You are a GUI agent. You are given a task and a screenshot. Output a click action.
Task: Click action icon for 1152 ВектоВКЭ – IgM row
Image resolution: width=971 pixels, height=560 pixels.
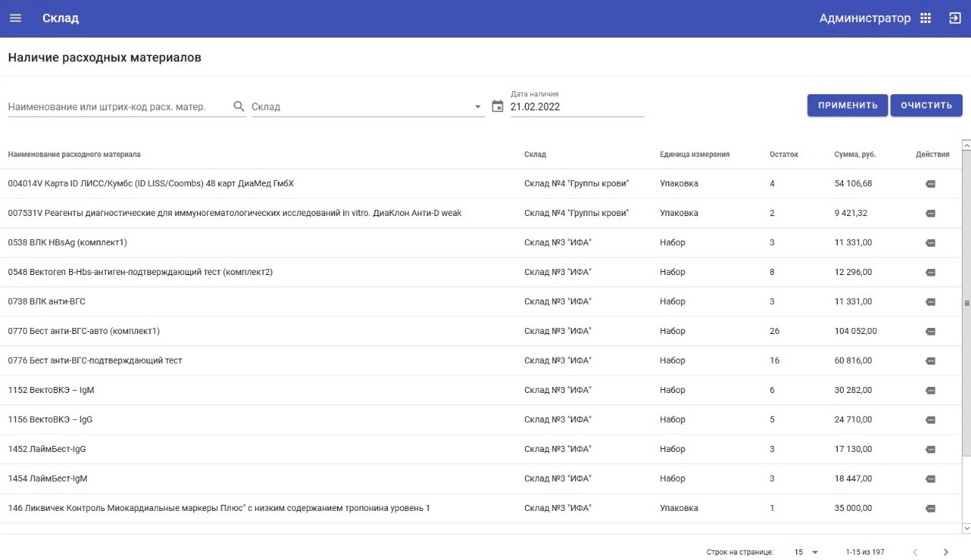(x=930, y=390)
